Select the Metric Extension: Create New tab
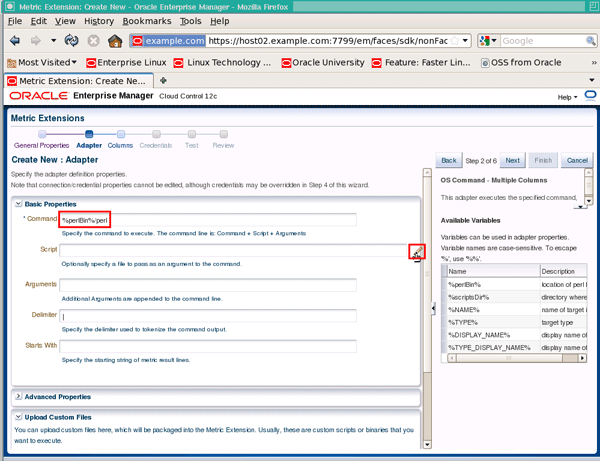Viewport: 600px width, 461px height. pos(78,81)
